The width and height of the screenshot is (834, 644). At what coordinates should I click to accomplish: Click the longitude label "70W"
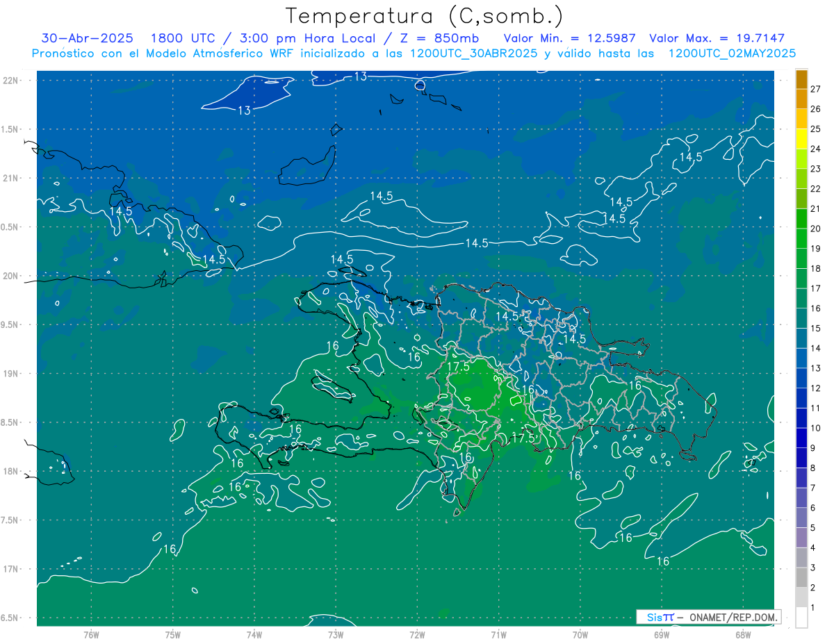coord(580,635)
